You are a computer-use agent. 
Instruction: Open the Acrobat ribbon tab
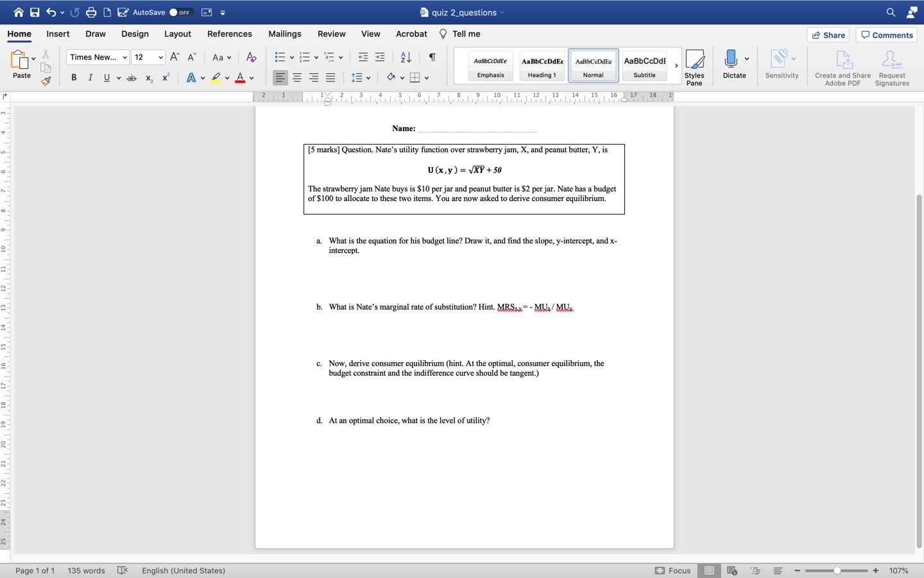pyautogui.click(x=411, y=34)
